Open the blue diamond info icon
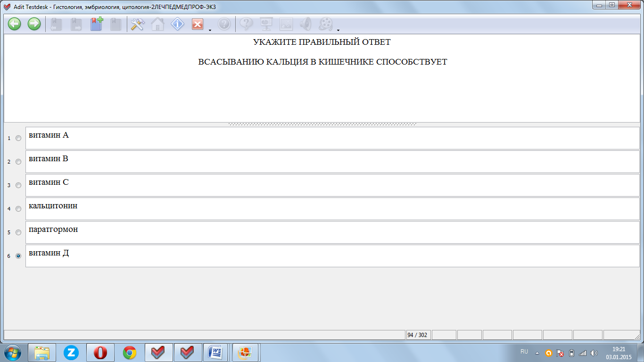 pos(177,24)
